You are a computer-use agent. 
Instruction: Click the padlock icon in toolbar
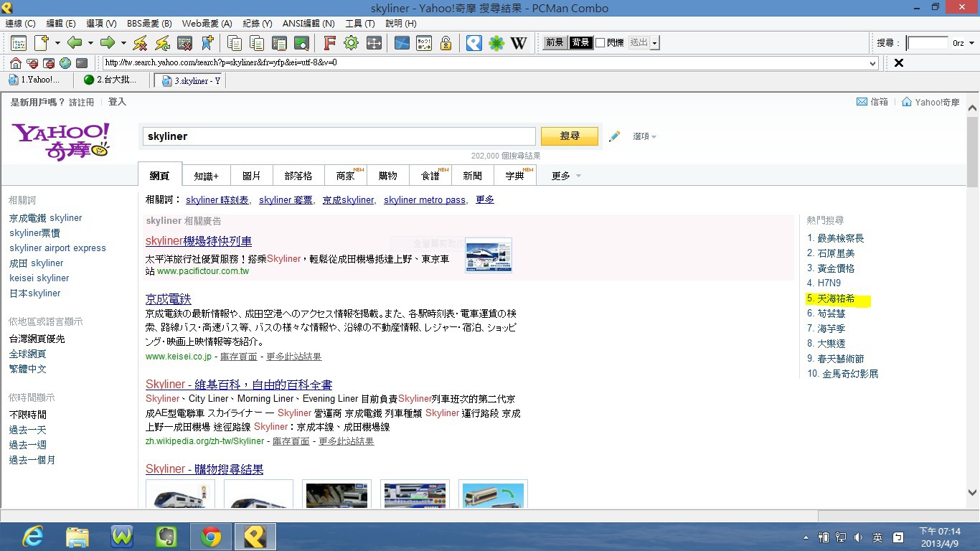tap(446, 43)
